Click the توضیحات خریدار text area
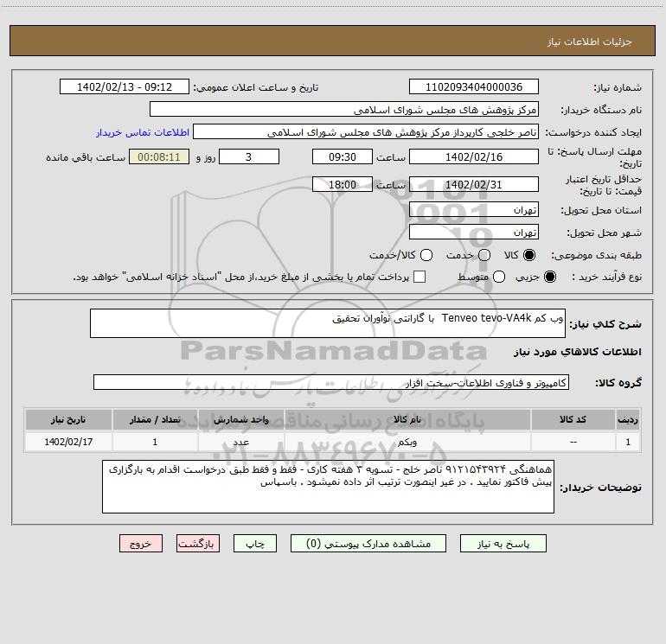Screen dimensions: 666x644 [x=328, y=487]
